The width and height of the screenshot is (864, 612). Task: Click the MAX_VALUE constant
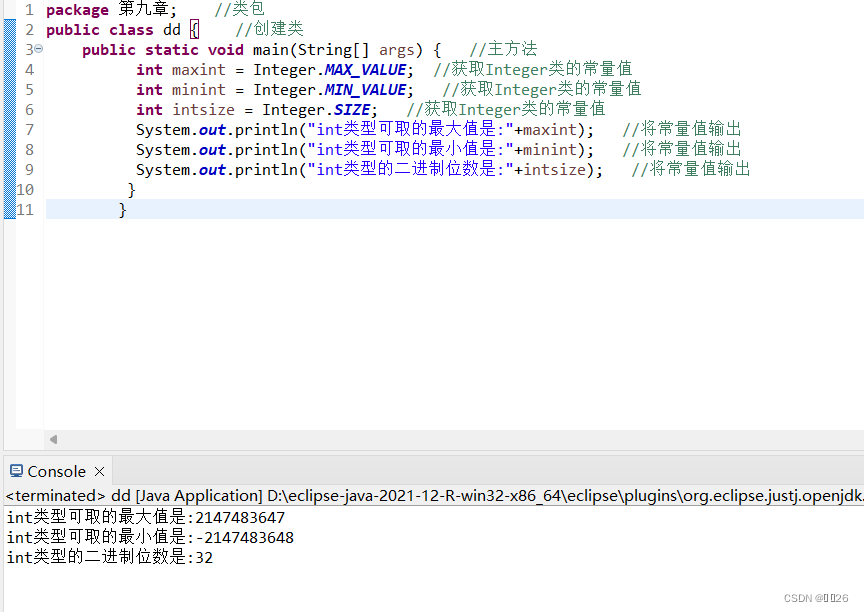click(365, 70)
